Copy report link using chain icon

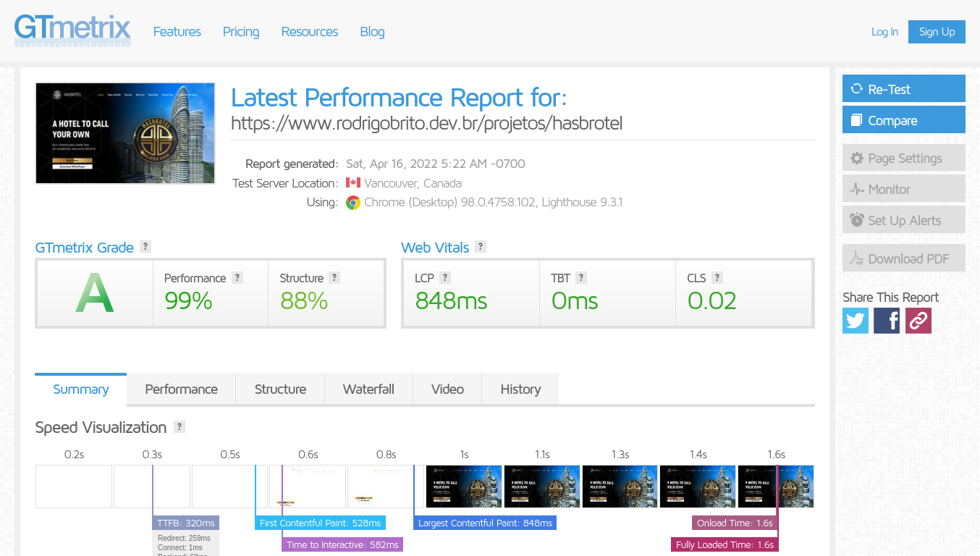coord(918,321)
